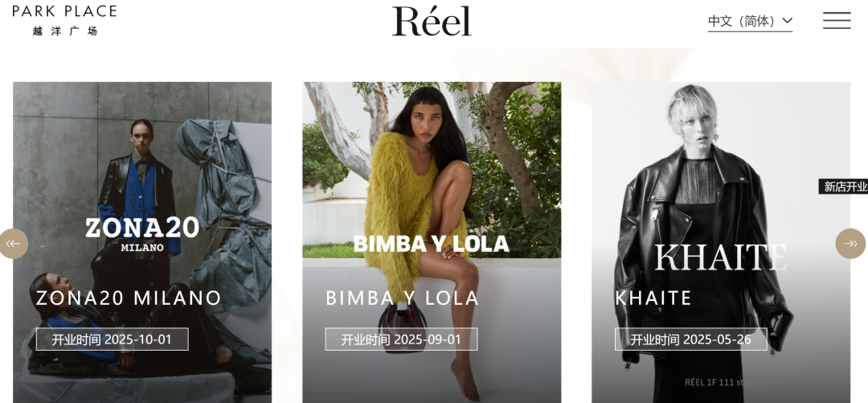Click the language dropdown chevron
This screenshot has width=868, height=403.
pyautogui.click(x=787, y=21)
